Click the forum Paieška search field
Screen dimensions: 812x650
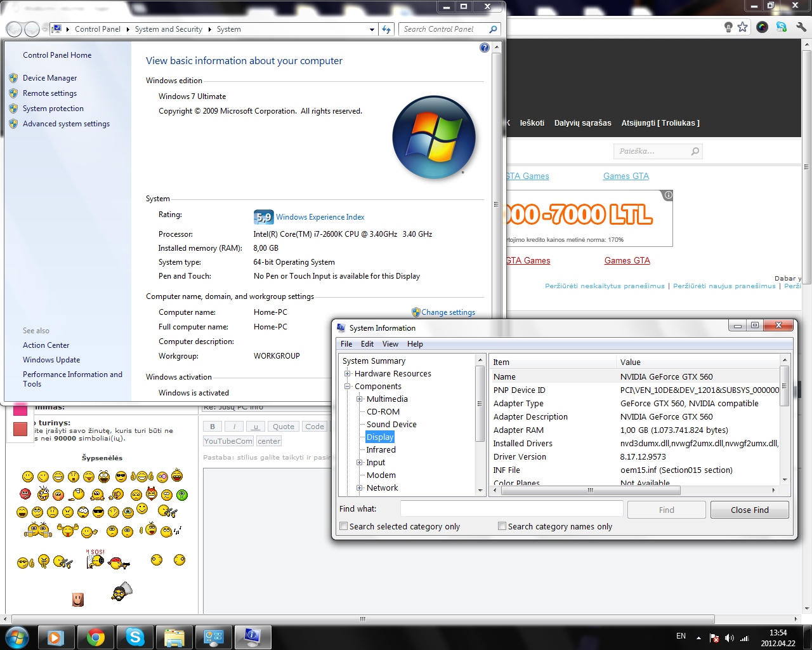(652, 151)
